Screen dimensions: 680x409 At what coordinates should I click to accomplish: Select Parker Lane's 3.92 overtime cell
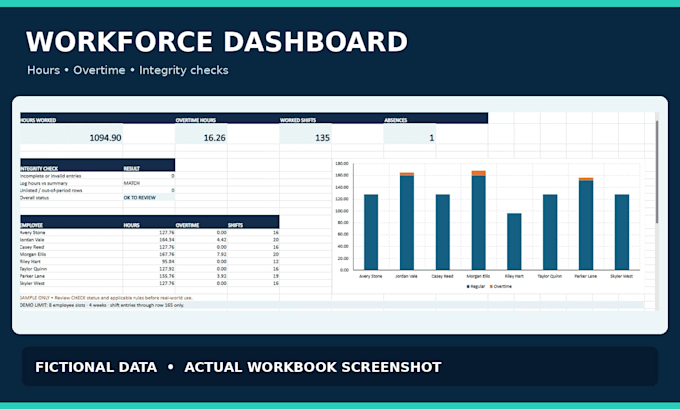[x=201, y=276]
